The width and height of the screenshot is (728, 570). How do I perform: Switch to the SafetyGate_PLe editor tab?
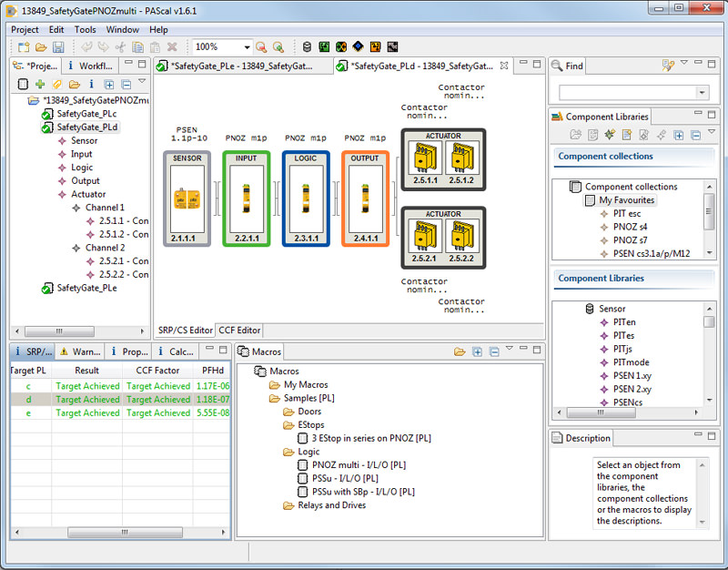(x=242, y=66)
